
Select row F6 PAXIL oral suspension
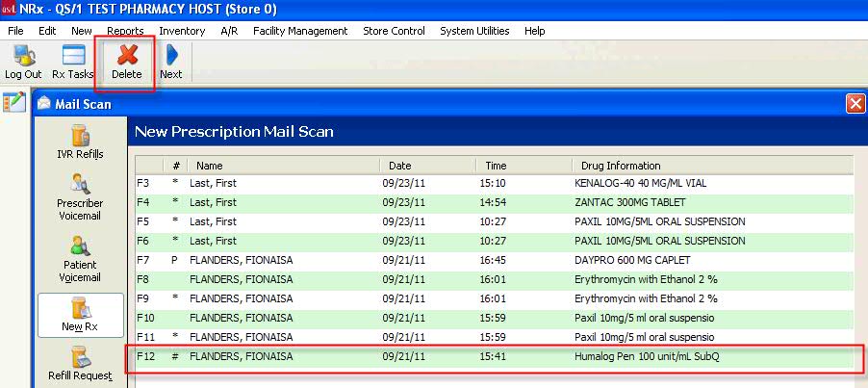(495, 241)
